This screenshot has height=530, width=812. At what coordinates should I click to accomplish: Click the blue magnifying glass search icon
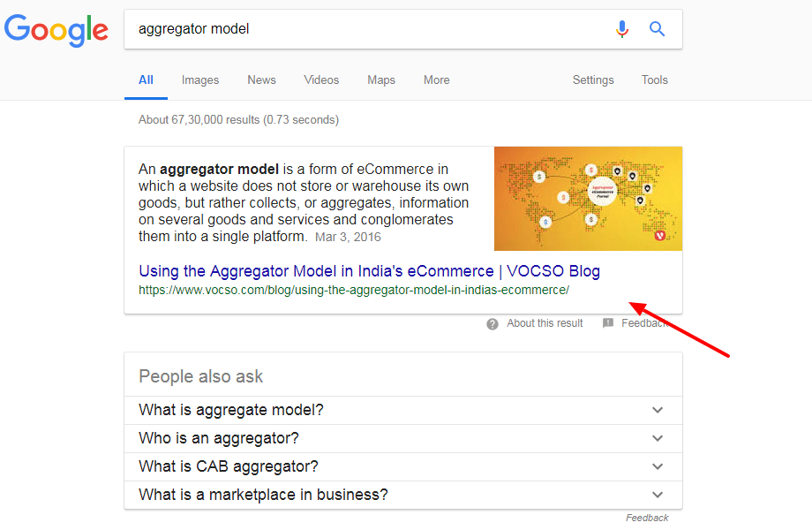coord(657,29)
